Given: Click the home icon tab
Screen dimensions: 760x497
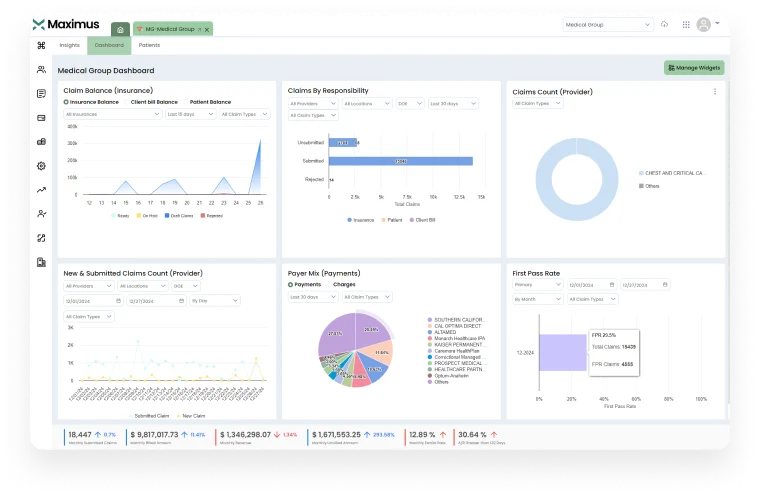Looking at the screenshot, I should click(120, 29).
